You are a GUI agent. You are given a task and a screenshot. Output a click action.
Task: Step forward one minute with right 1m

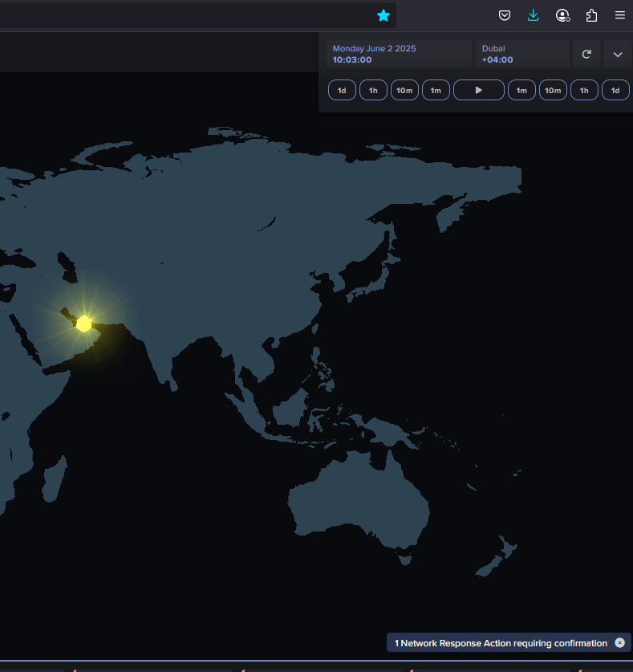pyautogui.click(x=521, y=90)
